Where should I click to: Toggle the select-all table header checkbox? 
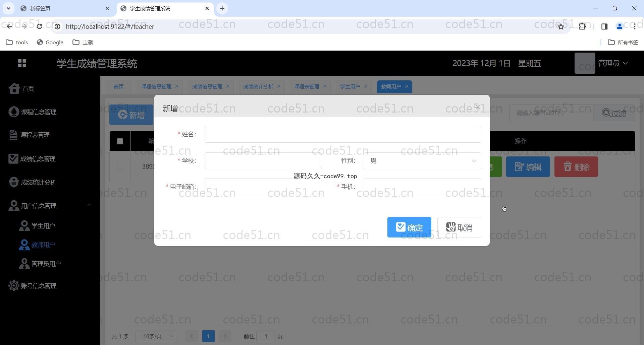click(120, 141)
